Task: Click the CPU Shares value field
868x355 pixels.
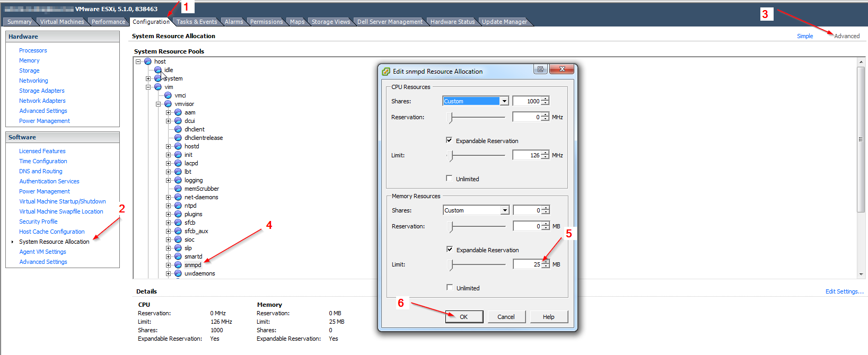Action: pyautogui.click(x=527, y=101)
